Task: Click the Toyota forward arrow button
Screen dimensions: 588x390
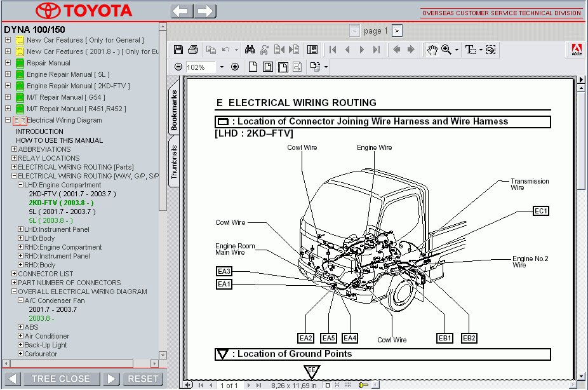Action: pos(205,11)
